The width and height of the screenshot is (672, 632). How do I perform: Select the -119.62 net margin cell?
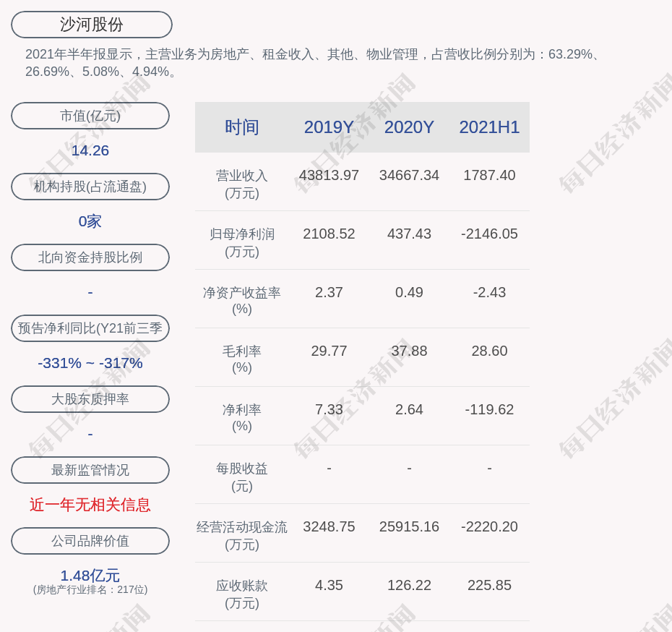[x=489, y=409]
